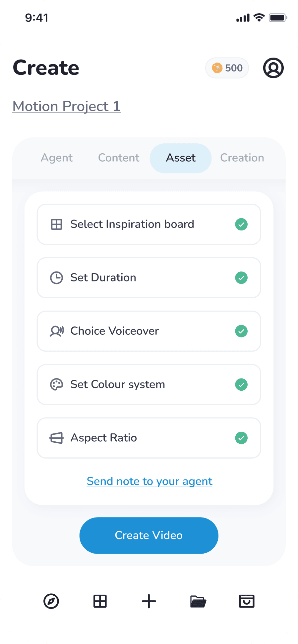
Task: Toggle the Aspect Ratio green checkmark
Action: click(x=241, y=438)
